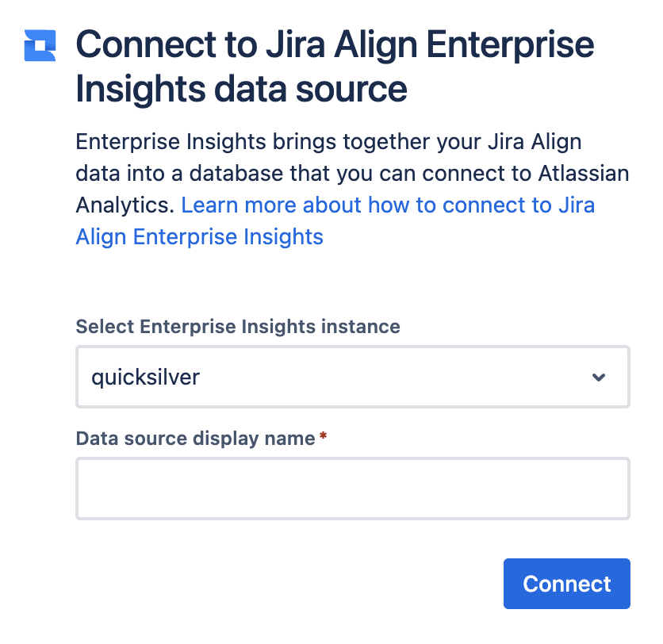The image size is (663, 644).
Task: Open the instance dropdown chevron arrow
Action: [x=600, y=378]
